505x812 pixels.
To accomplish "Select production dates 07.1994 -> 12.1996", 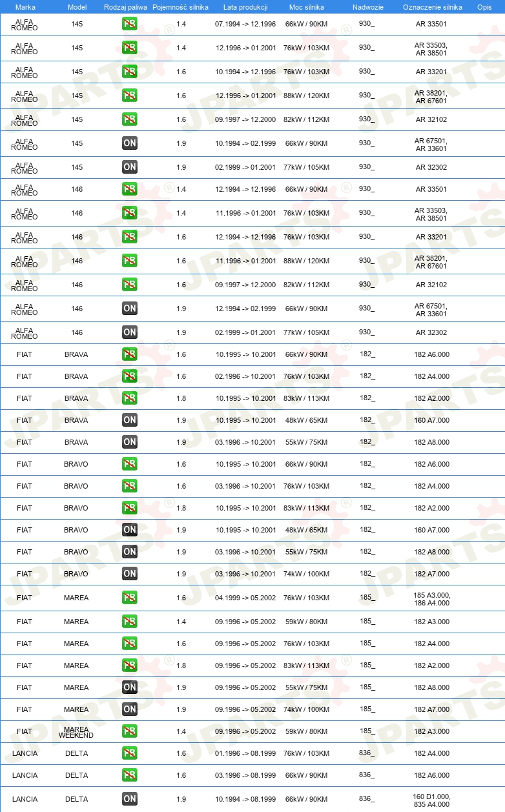I will pos(245,24).
